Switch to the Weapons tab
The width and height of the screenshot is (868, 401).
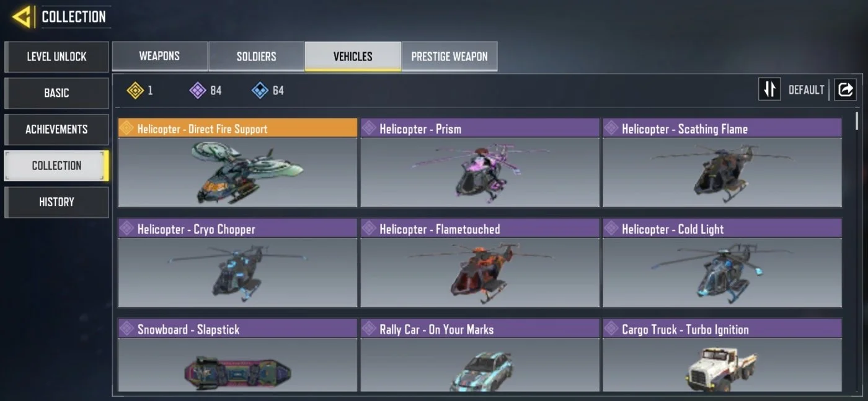tap(159, 56)
